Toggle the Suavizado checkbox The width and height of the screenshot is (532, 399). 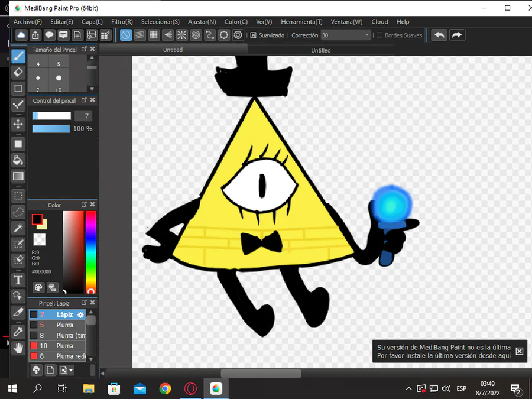pyautogui.click(x=253, y=35)
